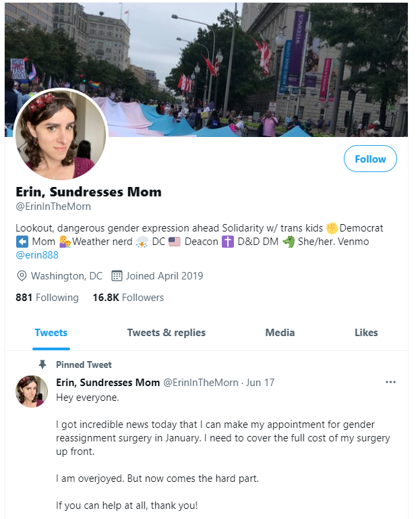This screenshot has width=420, height=519.
Task: Open the pinned tweet text body
Action: 222,439
